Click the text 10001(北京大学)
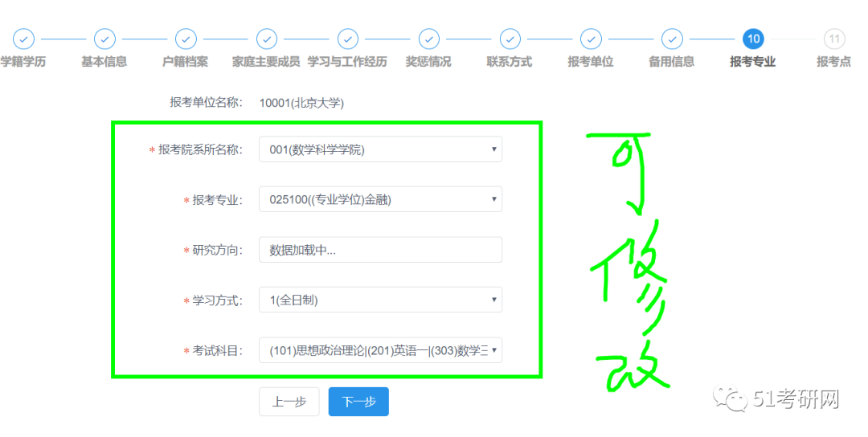Screen dimensions: 868x437 click(301, 103)
